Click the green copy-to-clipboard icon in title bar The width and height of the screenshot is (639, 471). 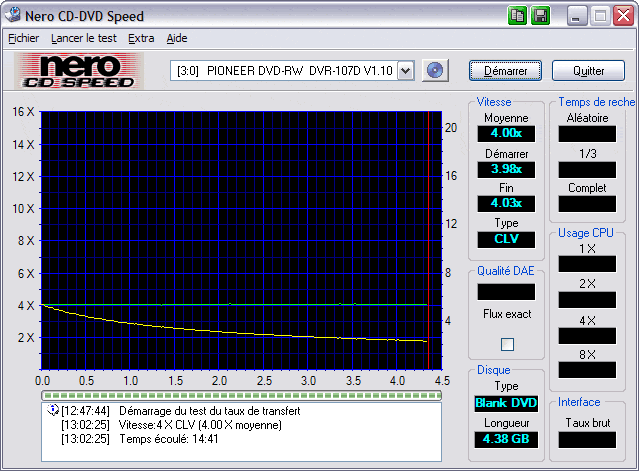(x=518, y=16)
